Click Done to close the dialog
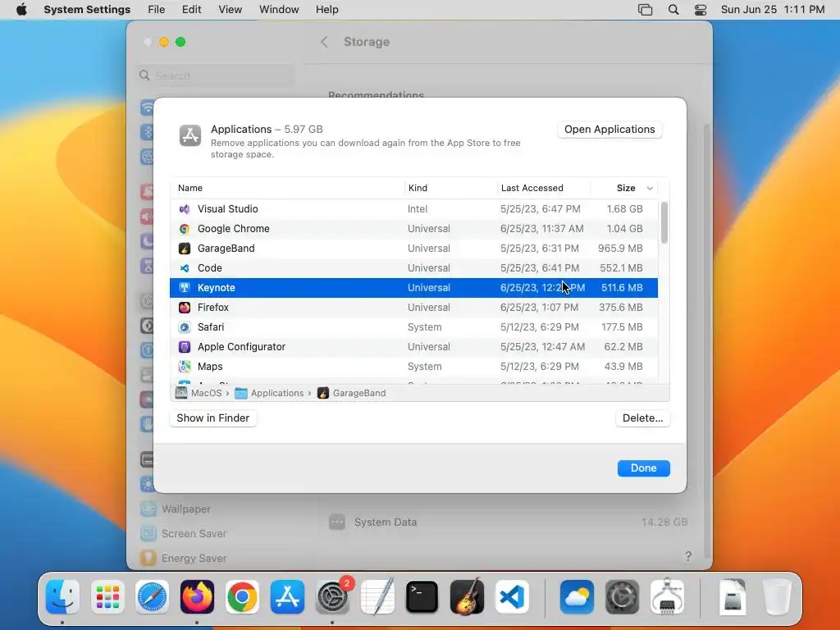Image resolution: width=840 pixels, height=630 pixels. pyautogui.click(x=643, y=468)
